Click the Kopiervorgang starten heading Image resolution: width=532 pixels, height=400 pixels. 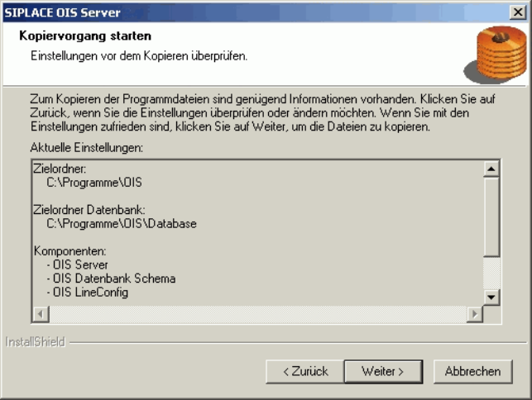tap(84, 36)
